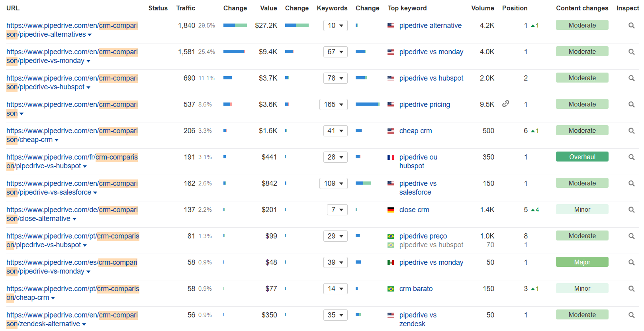Expand URL menu for en pipedrive-alternatives
This screenshot has width=644, height=331.
90,35
